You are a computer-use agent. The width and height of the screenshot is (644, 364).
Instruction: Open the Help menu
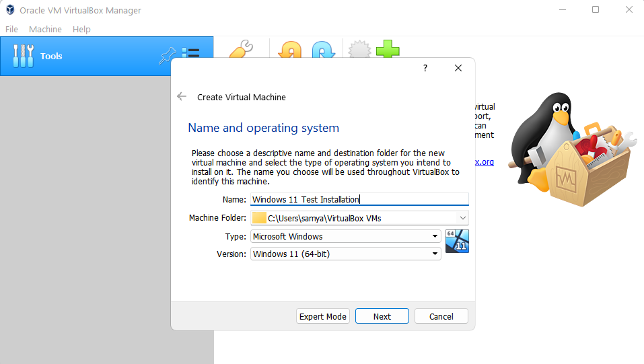coord(81,29)
